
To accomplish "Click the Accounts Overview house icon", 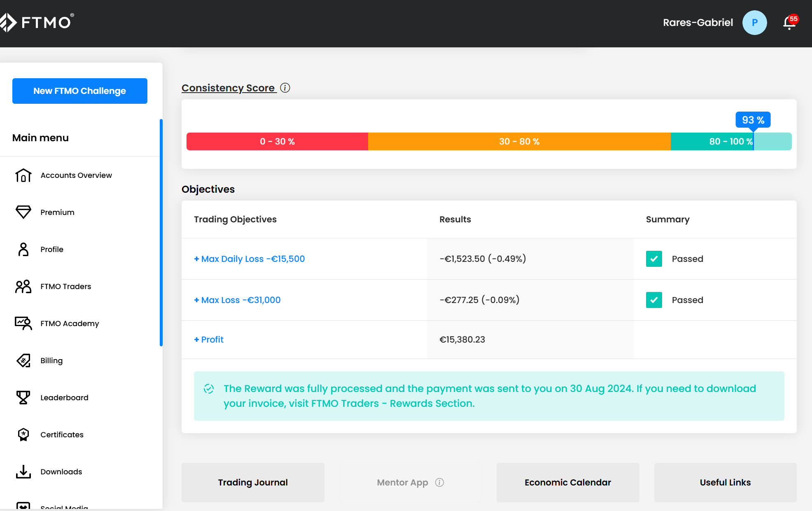I will [23, 175].
